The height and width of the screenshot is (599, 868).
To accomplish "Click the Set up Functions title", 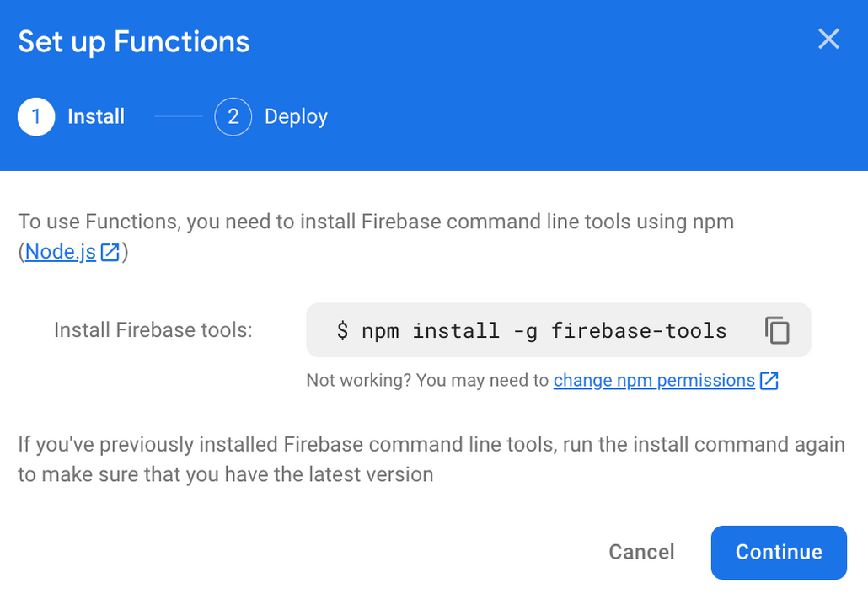I will (132, 40).
